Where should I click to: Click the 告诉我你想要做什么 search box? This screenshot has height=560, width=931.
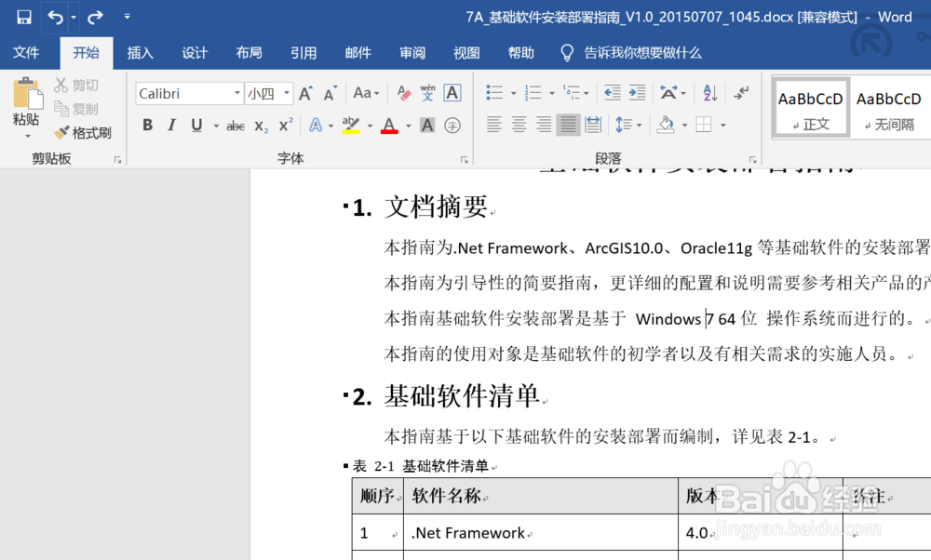[x=632, y=53]
